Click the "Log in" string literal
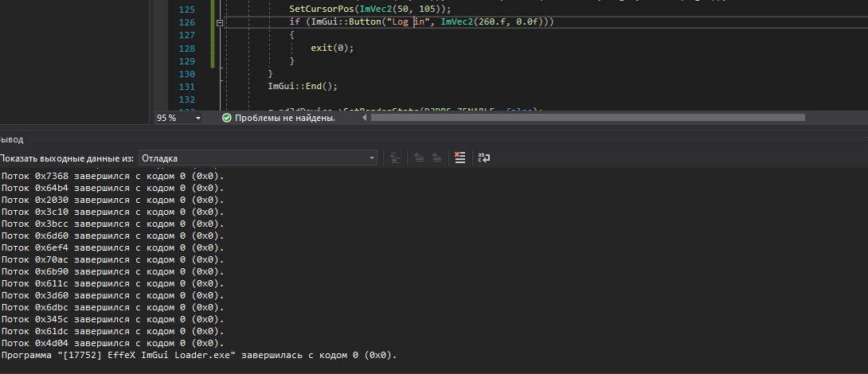Image resolution: width=868 pixels, height=374 pixels. click(408, 22)
